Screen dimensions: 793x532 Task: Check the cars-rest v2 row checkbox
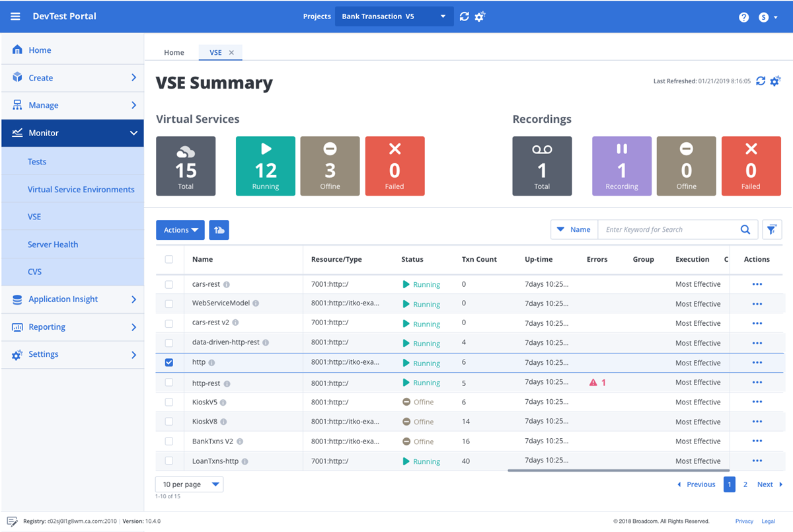(169, 323)
